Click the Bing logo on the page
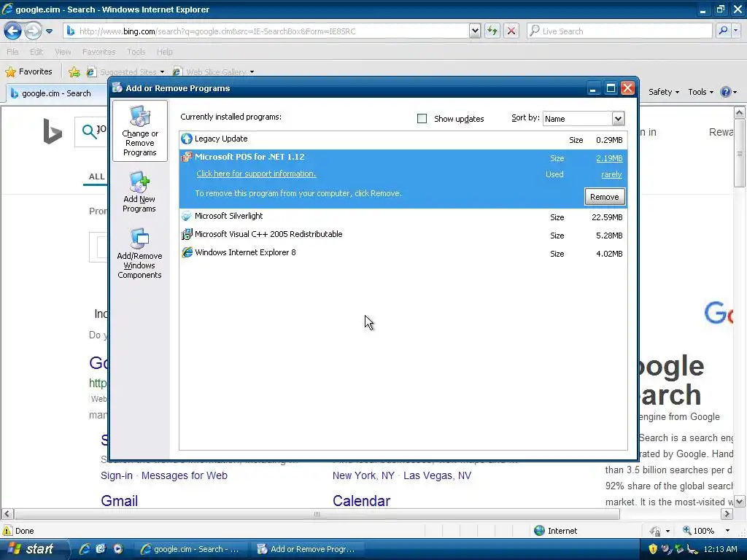This screenshot has height=560, width=747. pyautogui.click(x=53, y=131)
